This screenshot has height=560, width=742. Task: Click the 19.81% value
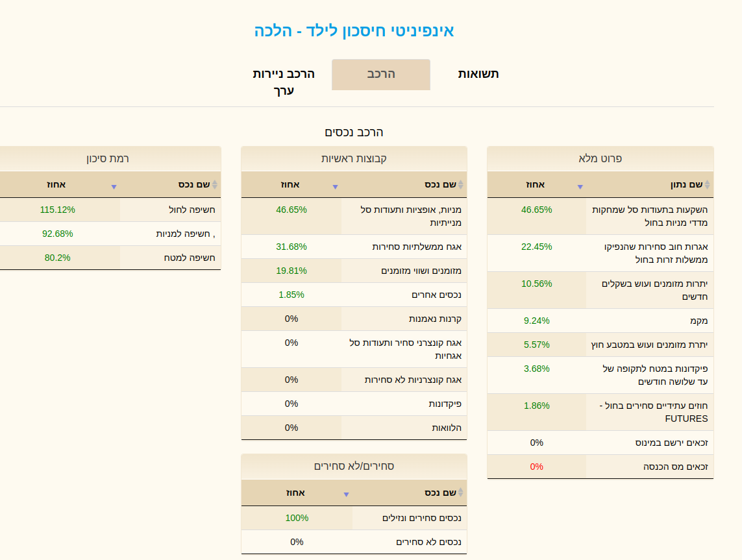tap(291, 271)
